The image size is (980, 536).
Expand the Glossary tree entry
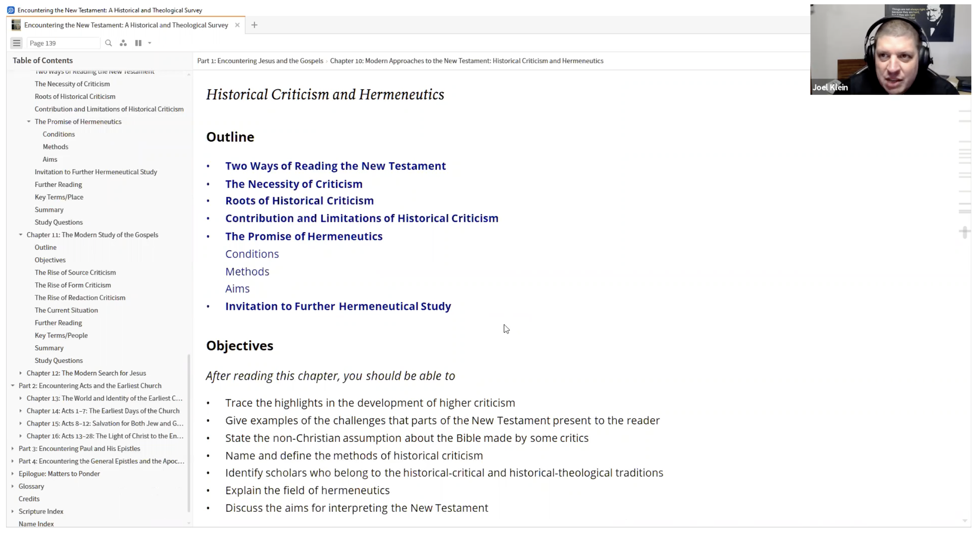(13, 486)
